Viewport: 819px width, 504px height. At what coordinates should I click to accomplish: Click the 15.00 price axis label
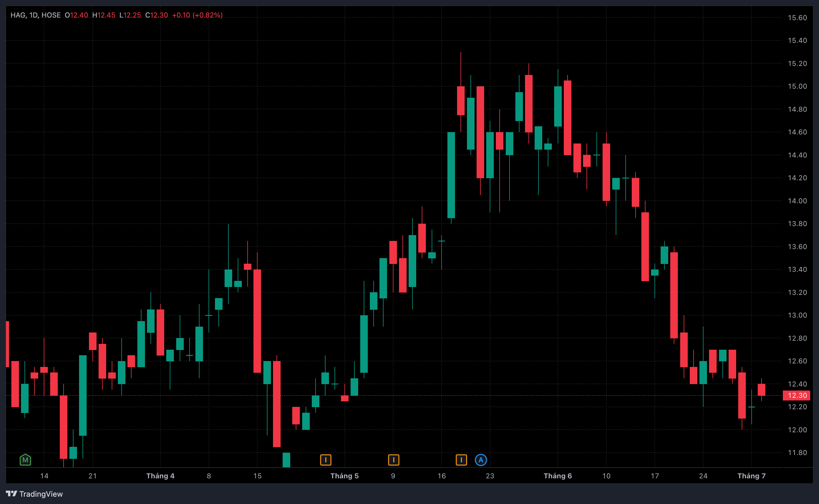[x=797, y=86]
